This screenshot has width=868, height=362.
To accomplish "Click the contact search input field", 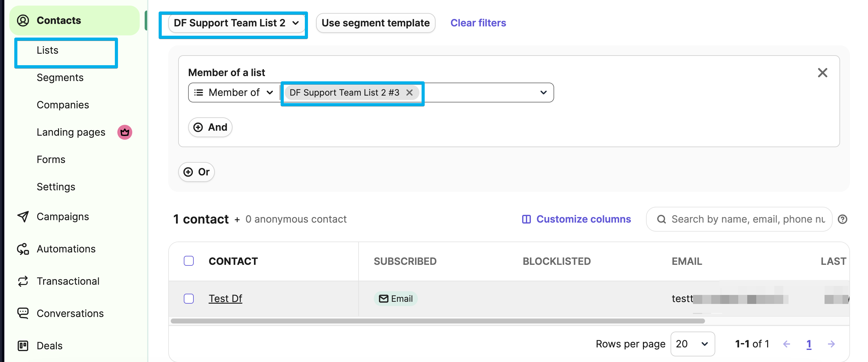I will 739,219.
